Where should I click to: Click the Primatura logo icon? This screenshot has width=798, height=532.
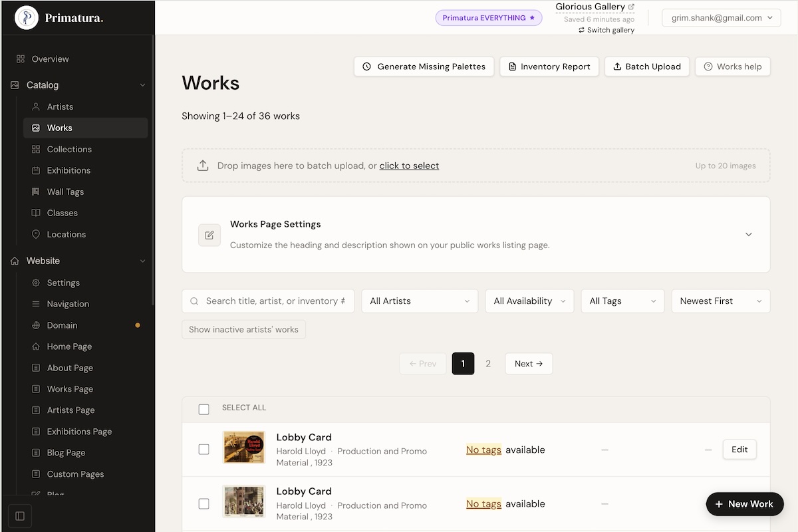[x=27, y=18]
